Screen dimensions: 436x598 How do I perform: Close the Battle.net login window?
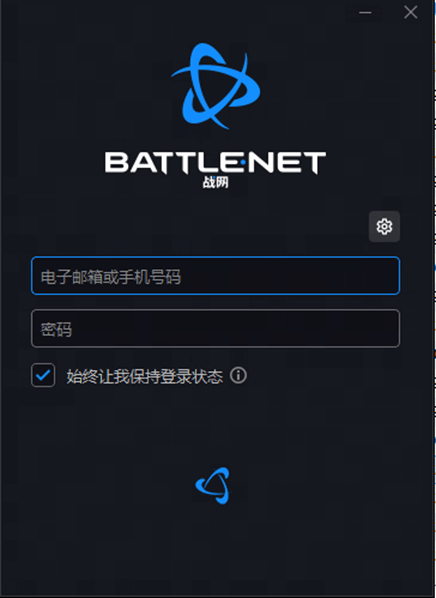tap(411, 13)
